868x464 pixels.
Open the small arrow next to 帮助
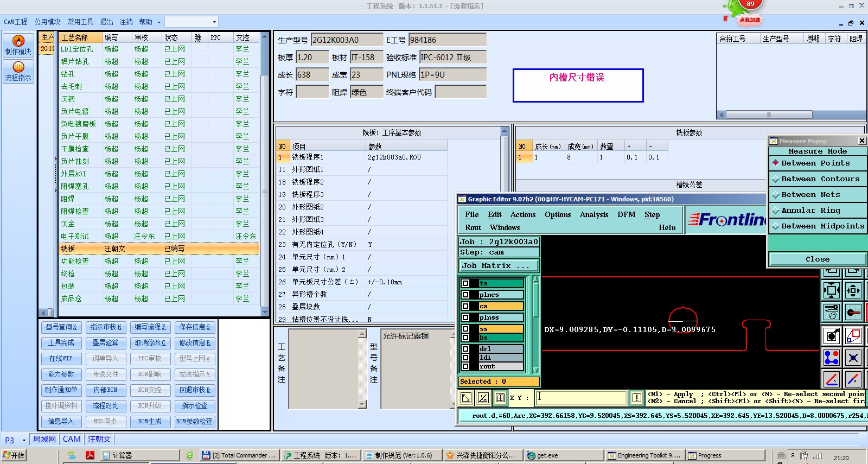pos(159,22)
